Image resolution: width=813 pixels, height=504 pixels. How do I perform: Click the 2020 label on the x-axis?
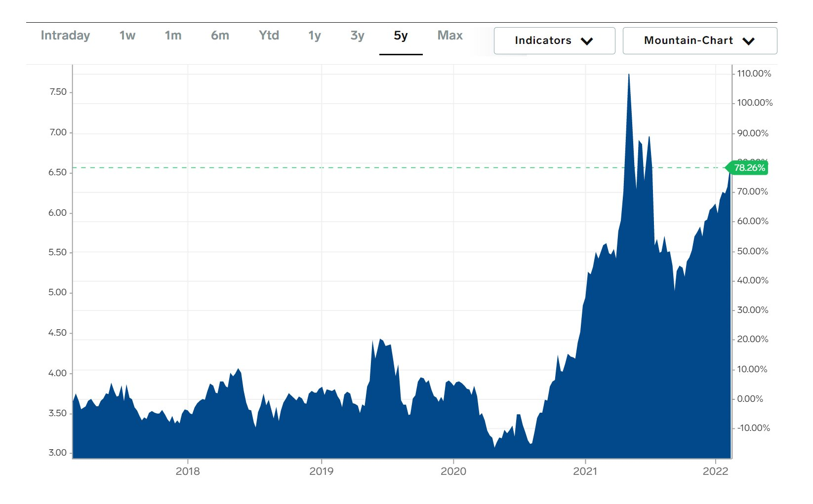click(453, 471)
